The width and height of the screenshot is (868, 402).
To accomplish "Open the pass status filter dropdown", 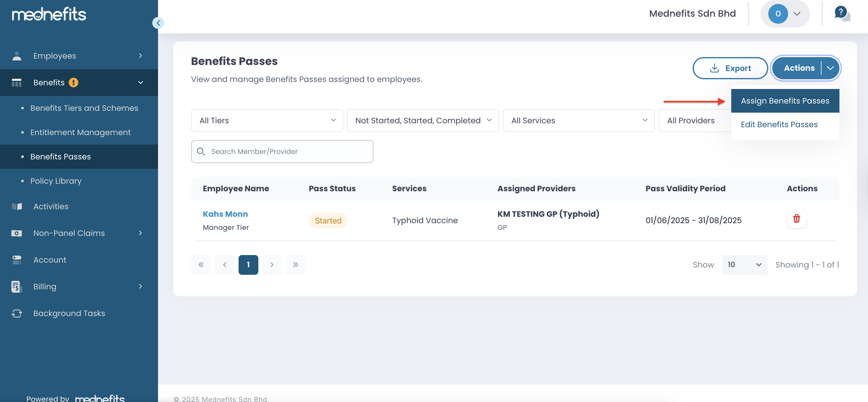I will [x=422, y=120].
